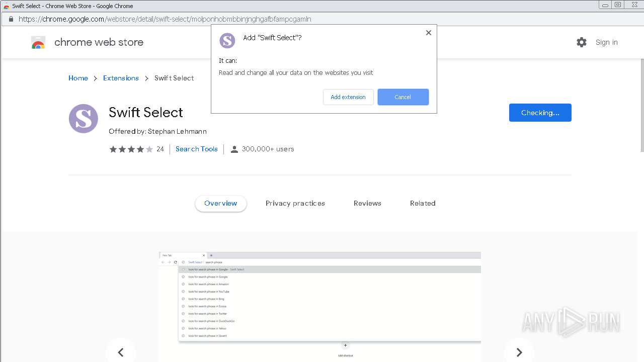
Task: Click the Swift Select icon in dialog
Action: coord(227,40)
